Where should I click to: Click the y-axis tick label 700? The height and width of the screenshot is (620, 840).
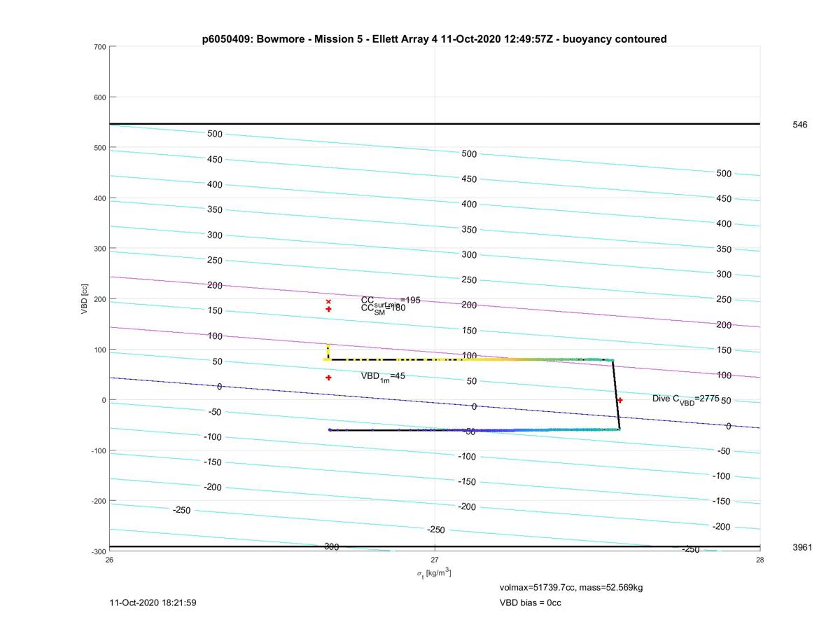[x=99, y=47]
